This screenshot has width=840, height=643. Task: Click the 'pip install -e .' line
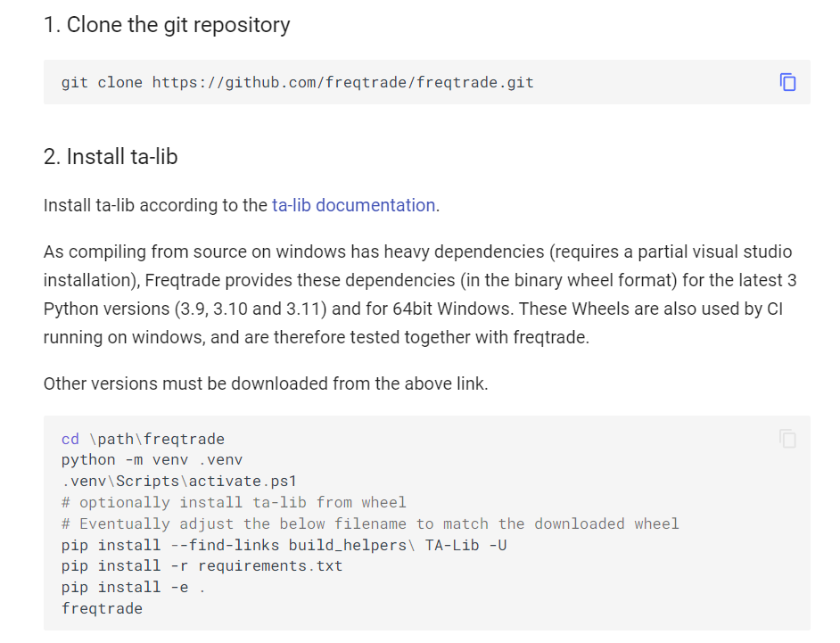(x=134, y=588)
